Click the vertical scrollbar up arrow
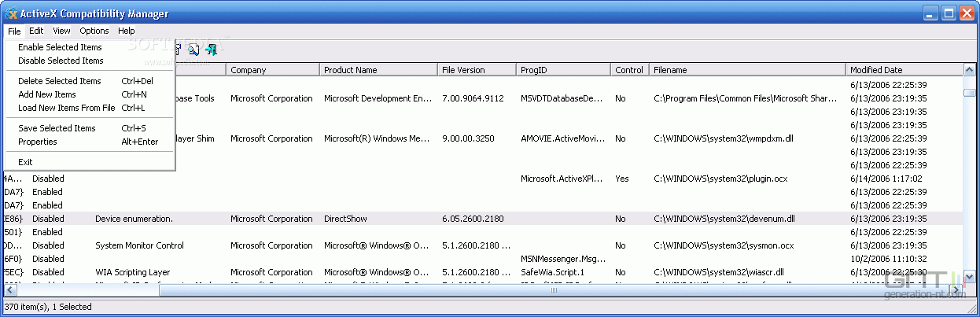The width and height of the screenshot is (980, 317). 970,70
